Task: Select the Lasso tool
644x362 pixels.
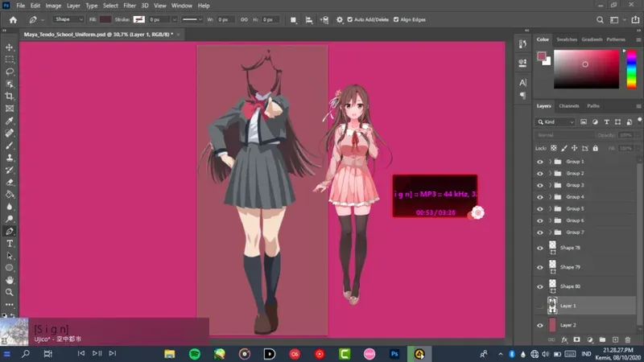Action: tap(10, 72)
